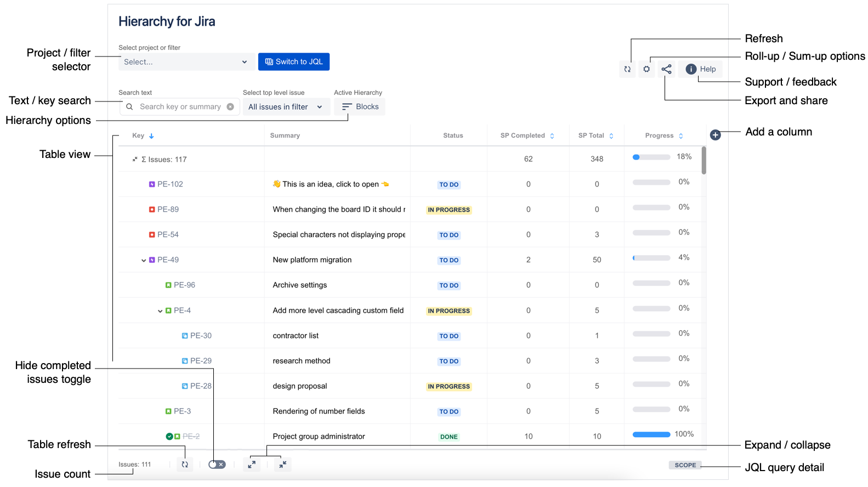Screen dimensions: 868x487
Task: Sort by the Key column header
Action: (x=143, y=135)
